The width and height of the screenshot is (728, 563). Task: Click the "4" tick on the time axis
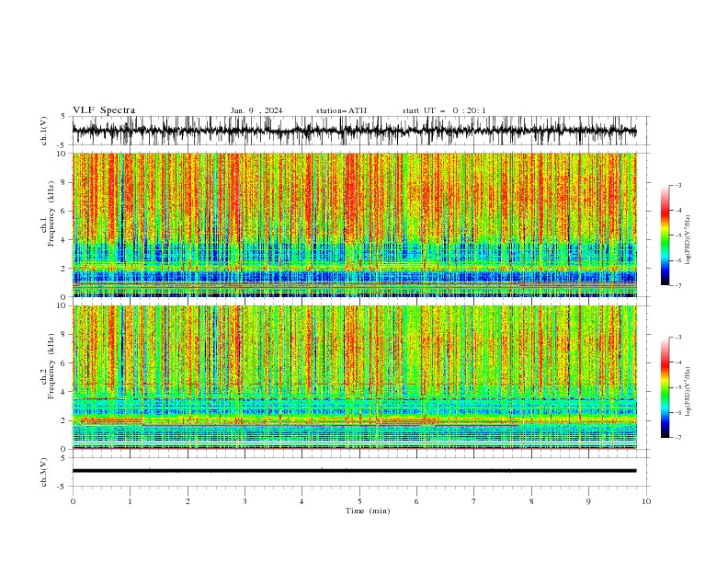coord(301,501)
